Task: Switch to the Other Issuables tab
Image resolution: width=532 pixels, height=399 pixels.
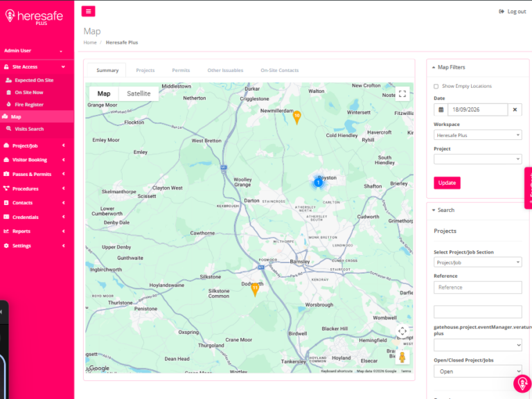Action: [x=225, y=70]
